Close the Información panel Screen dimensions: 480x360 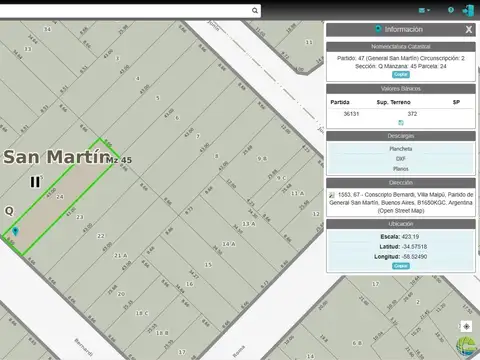coord(469,30)
